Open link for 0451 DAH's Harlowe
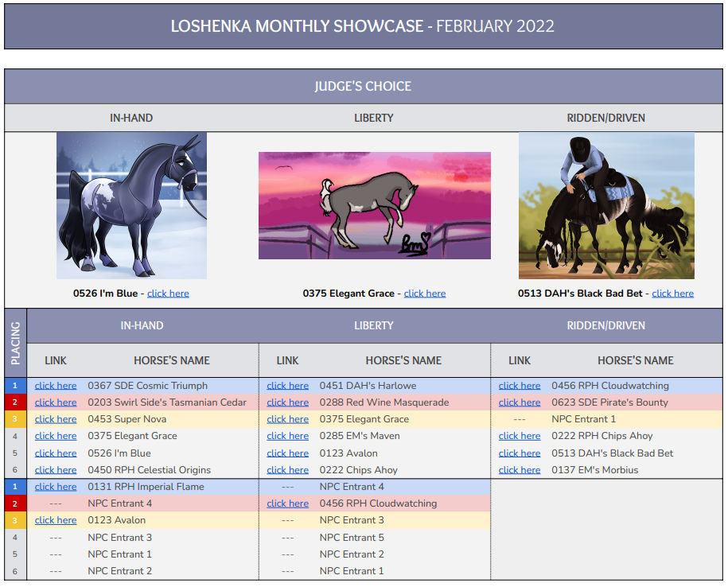Viewport: 728px width, 587px height. [x=287, y=385]
